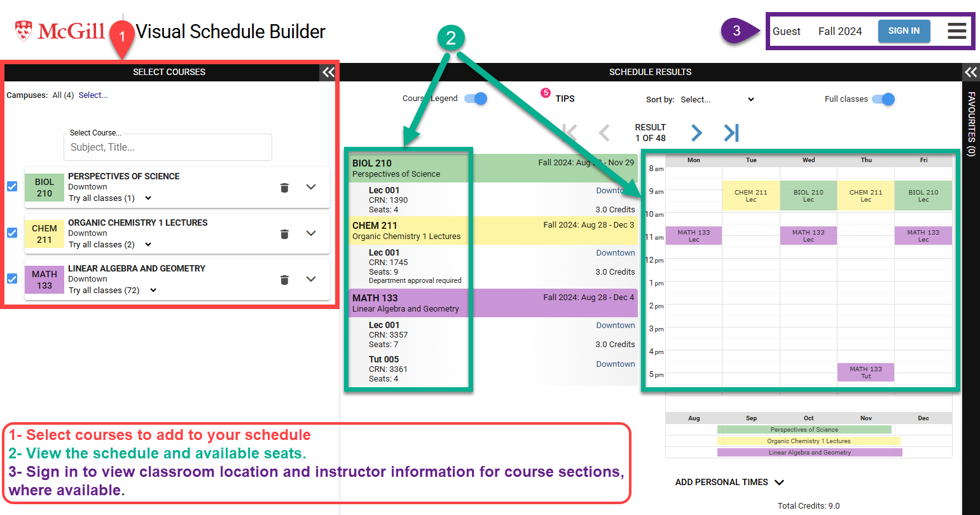
Task: Click the purple MATH 133 color tile
Action: coord(45,280)
